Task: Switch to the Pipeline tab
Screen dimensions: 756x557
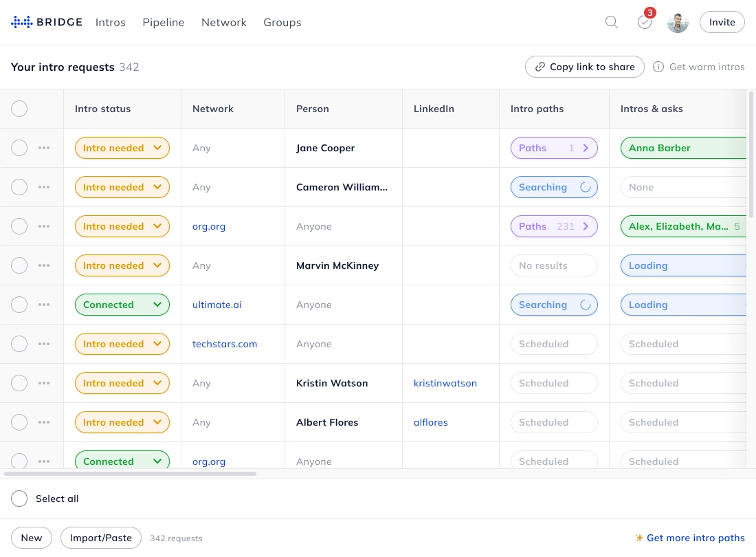Action: tap(164, 22)
